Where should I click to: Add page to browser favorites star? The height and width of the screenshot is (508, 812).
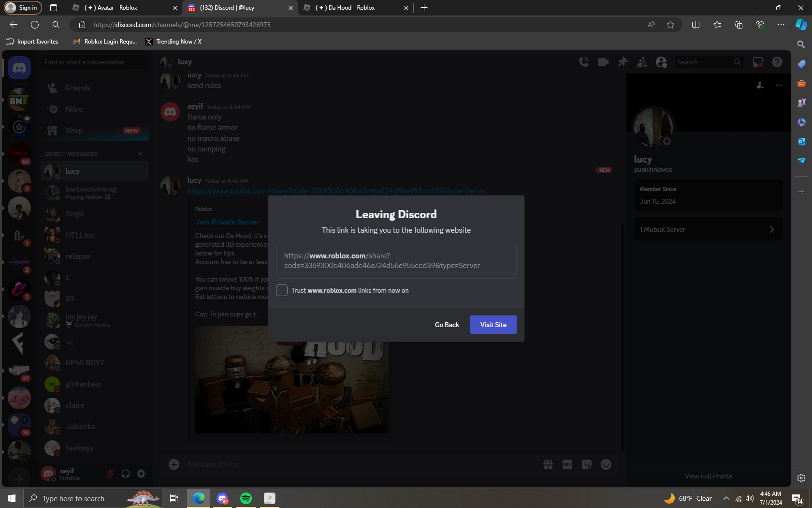(x=670, y=25)
